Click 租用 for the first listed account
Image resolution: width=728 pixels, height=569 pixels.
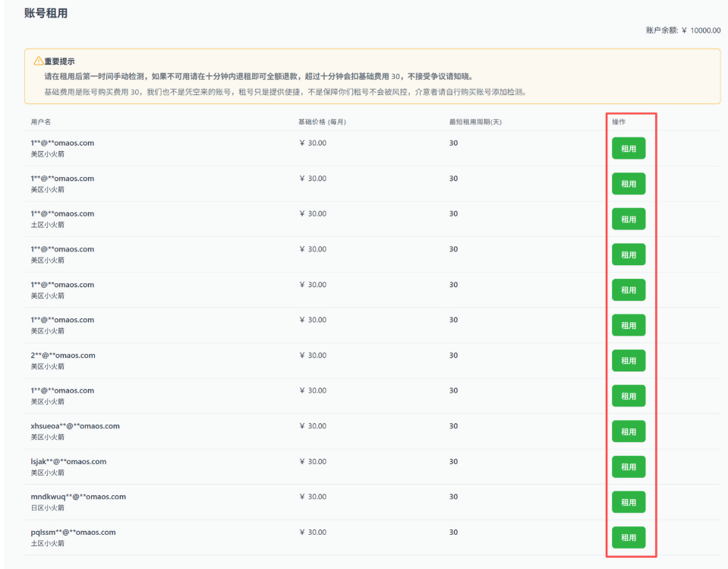click(629, 148)
